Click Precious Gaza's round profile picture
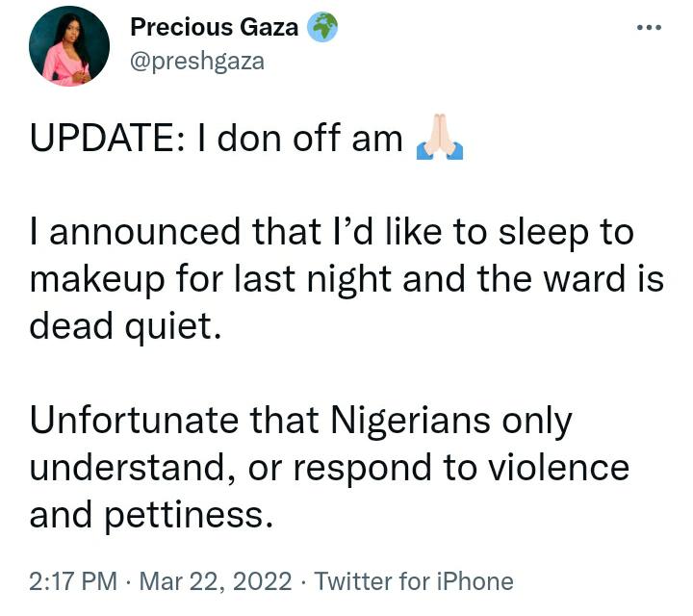The image size is (693, 616). point(69,46)
